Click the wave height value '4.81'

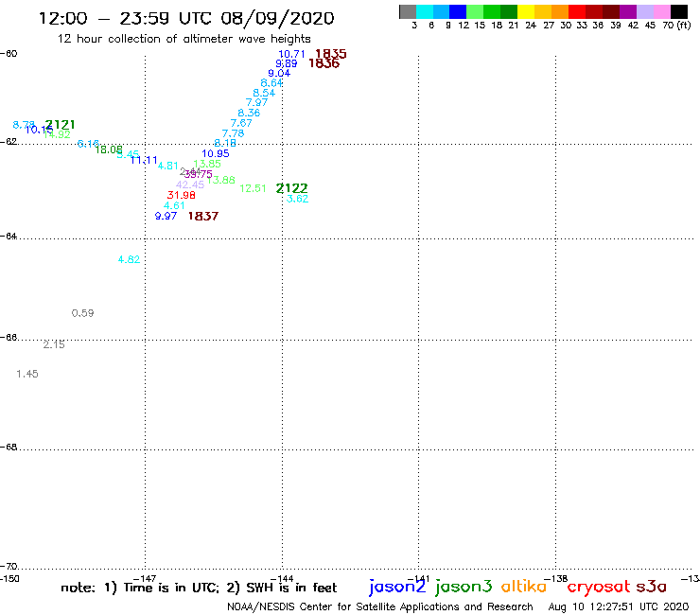click(168, 166)
